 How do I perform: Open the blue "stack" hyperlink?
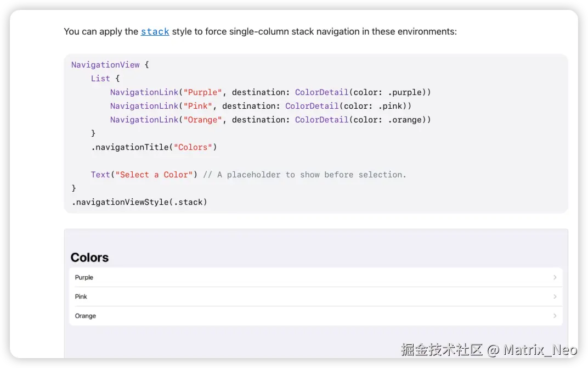[155, 32]
